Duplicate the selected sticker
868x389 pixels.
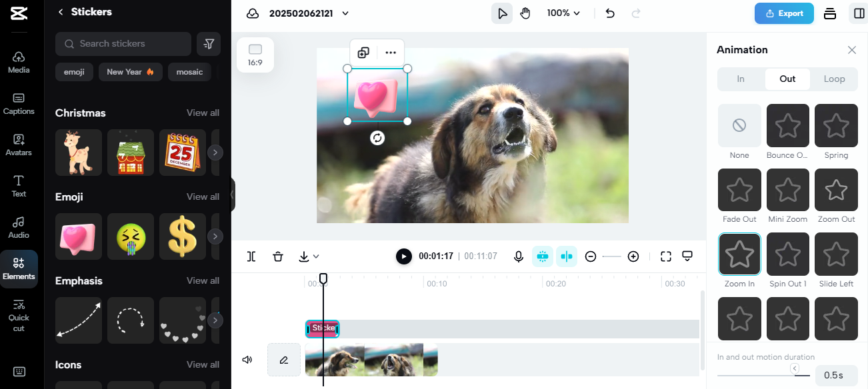[x=363, y=53]
